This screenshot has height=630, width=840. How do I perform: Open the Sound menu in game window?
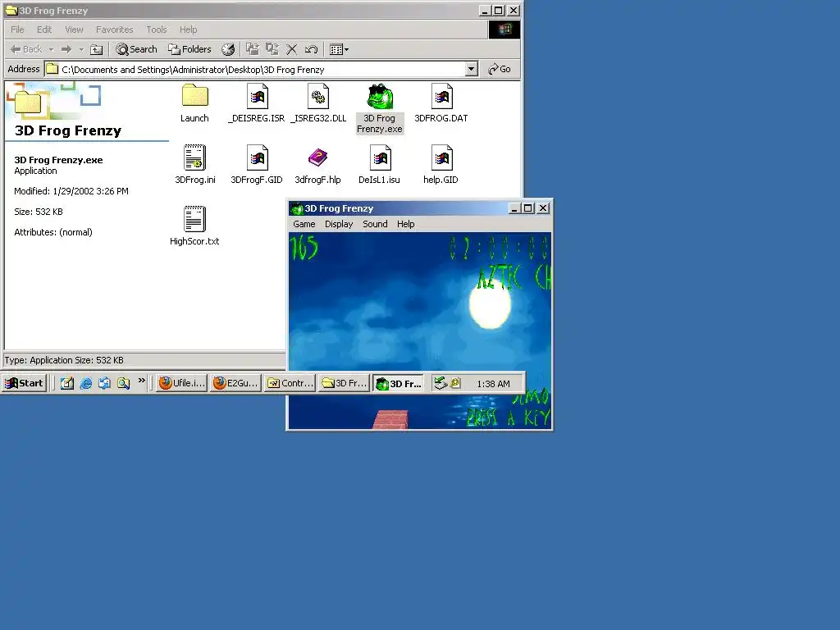point(375,224)
